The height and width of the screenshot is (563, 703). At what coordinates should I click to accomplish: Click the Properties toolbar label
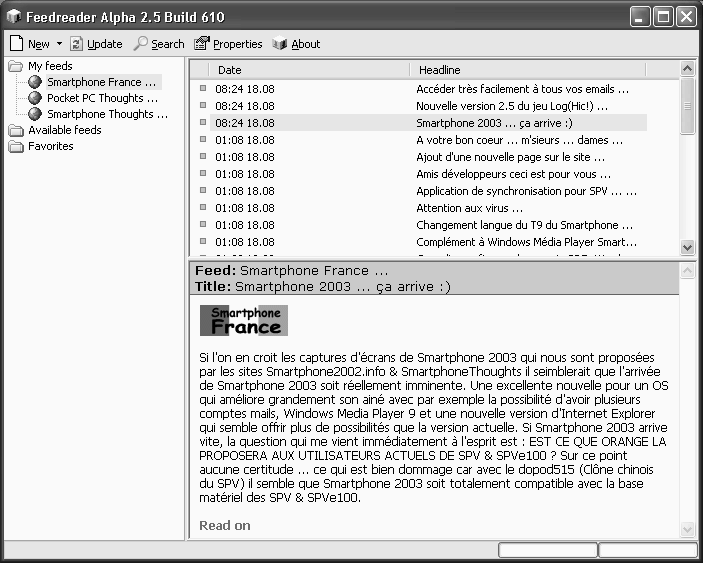[238, 44]
